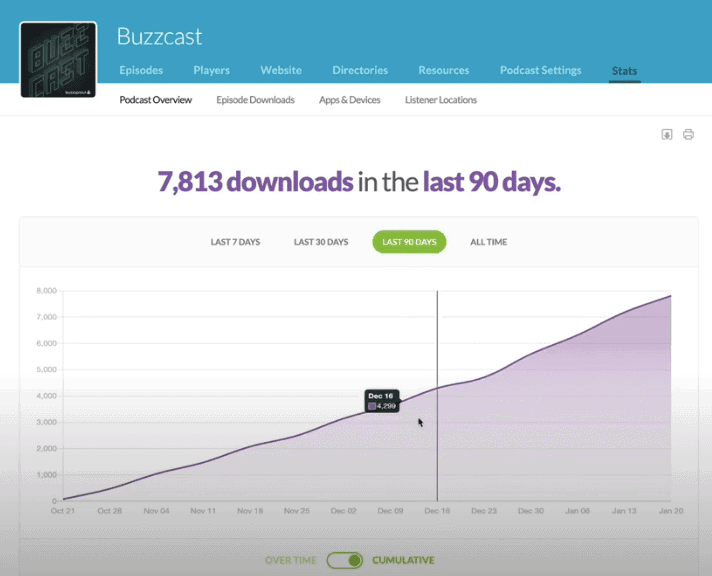Viewport: 712px width, 576px height.
Task: Click the print icon
Action: [x=688, y=134]
